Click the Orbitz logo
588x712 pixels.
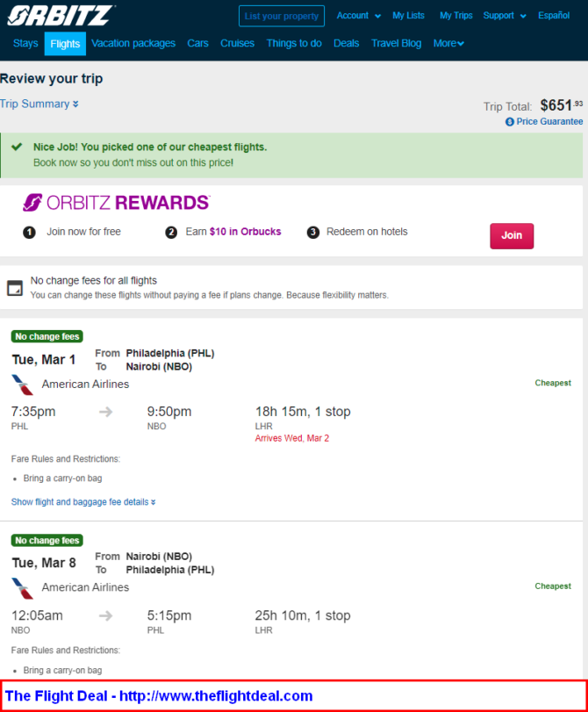coord(61,16)
